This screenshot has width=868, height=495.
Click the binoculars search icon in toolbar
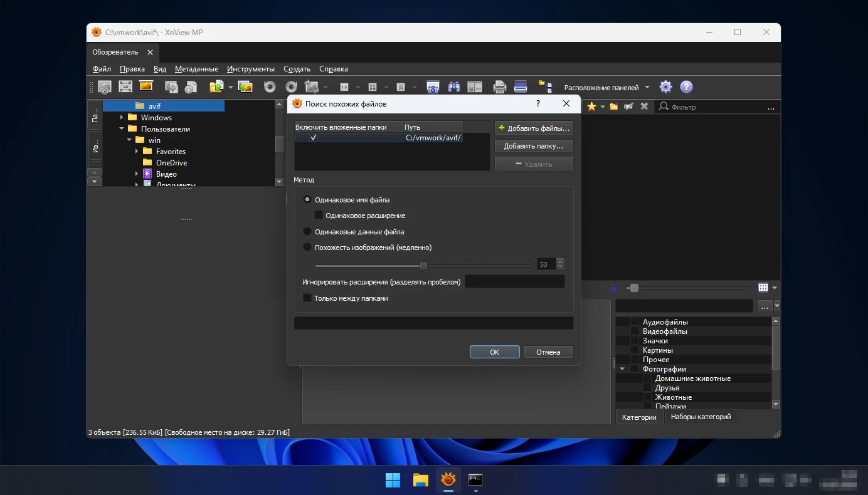[x=454, y=87]
